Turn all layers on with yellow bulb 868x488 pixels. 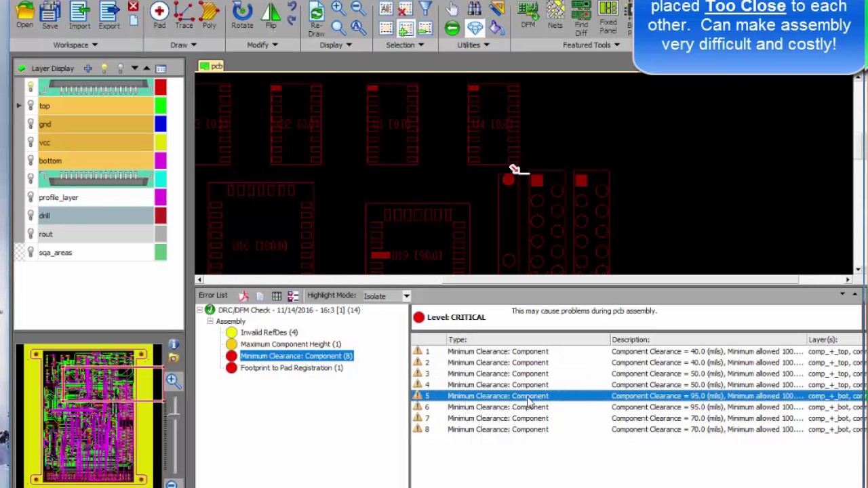click(104, 68)
